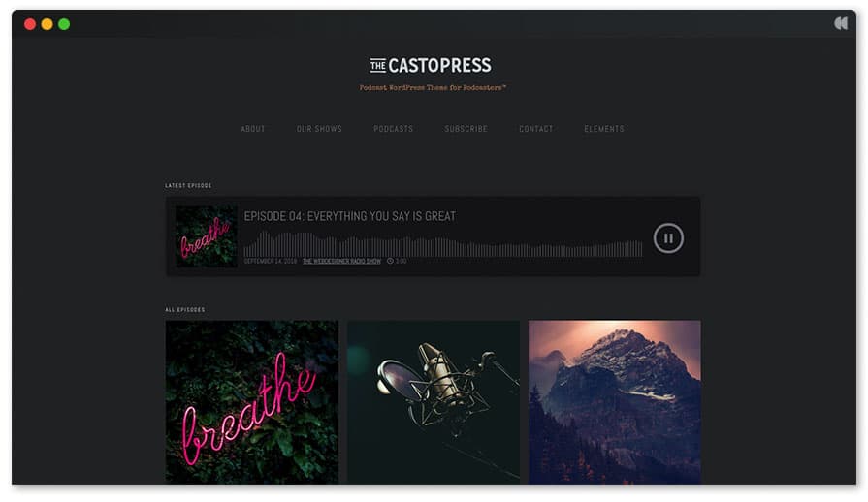This screenshot has height=502, width=868.
Task: Open the mountain landscape episode thumbnail
Action: [x=615, y=402]
